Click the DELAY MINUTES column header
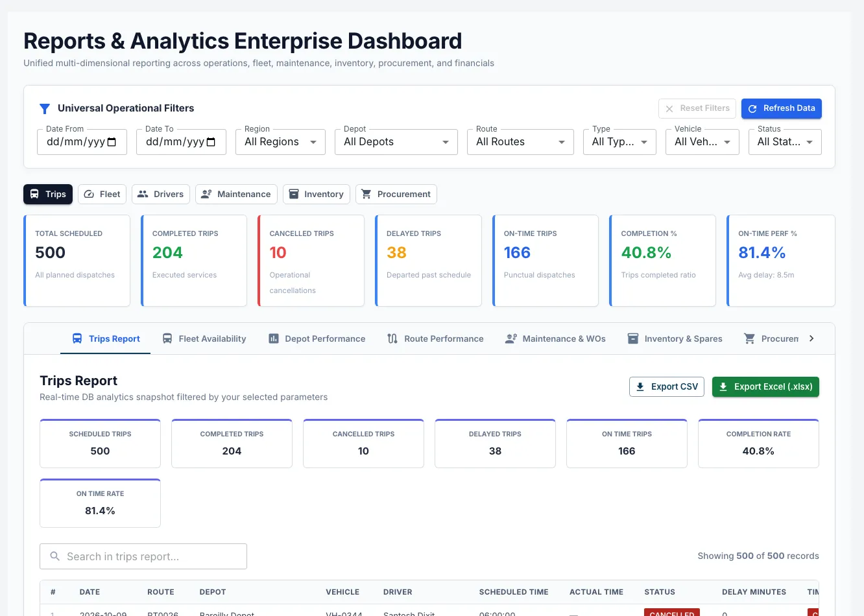 [754, 592]
